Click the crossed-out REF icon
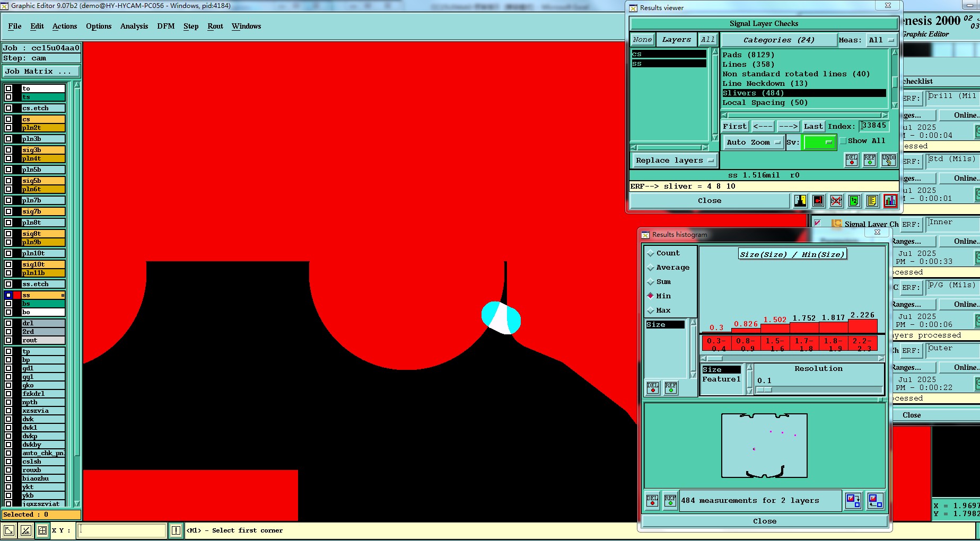980x541 pixels. click(x=836, y=201)
